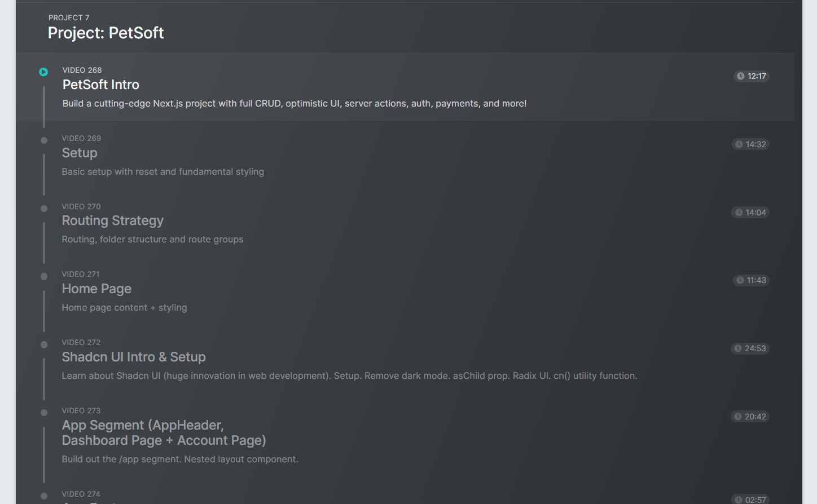Open the Home Page lesson
817x504 pixels.
(96, 289)
